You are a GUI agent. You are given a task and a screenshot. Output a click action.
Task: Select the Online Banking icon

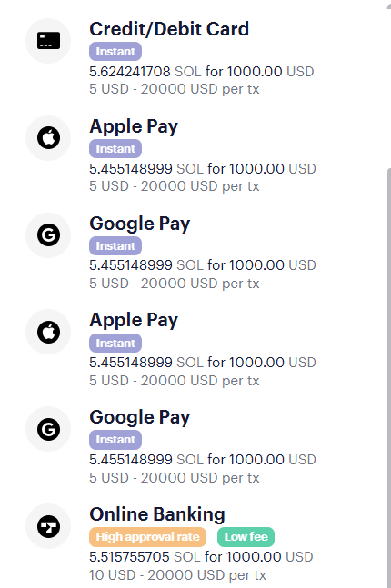pyautogui.click(x=48, y=526)
